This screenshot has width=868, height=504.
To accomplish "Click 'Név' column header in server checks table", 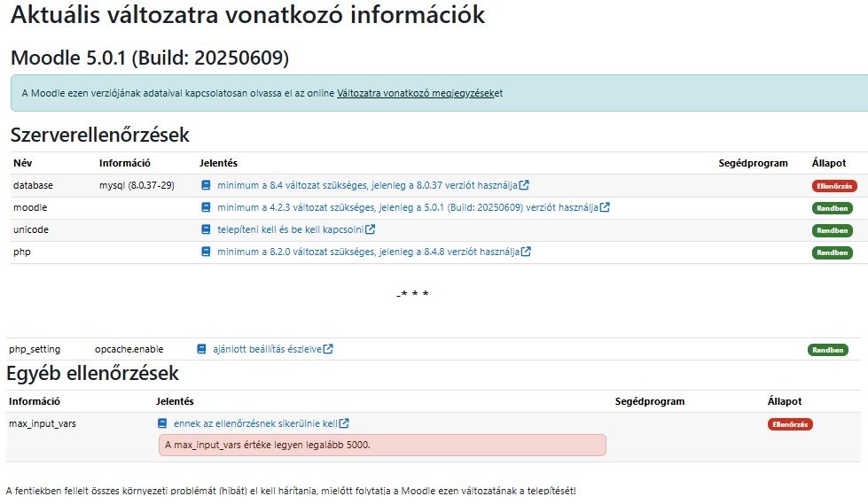I will [x=23, y=163].
